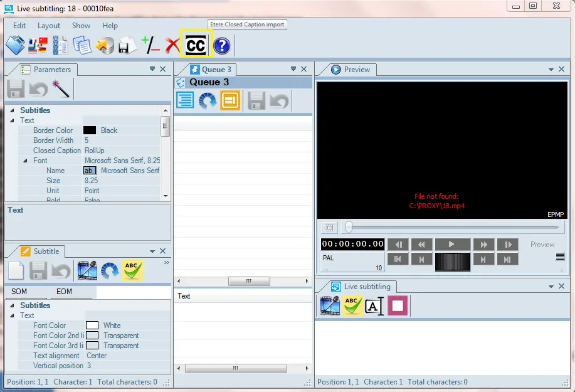Toggle the orange highlighted Queue 3 view button
575x392 pixels.
click(x=230, y=100)
